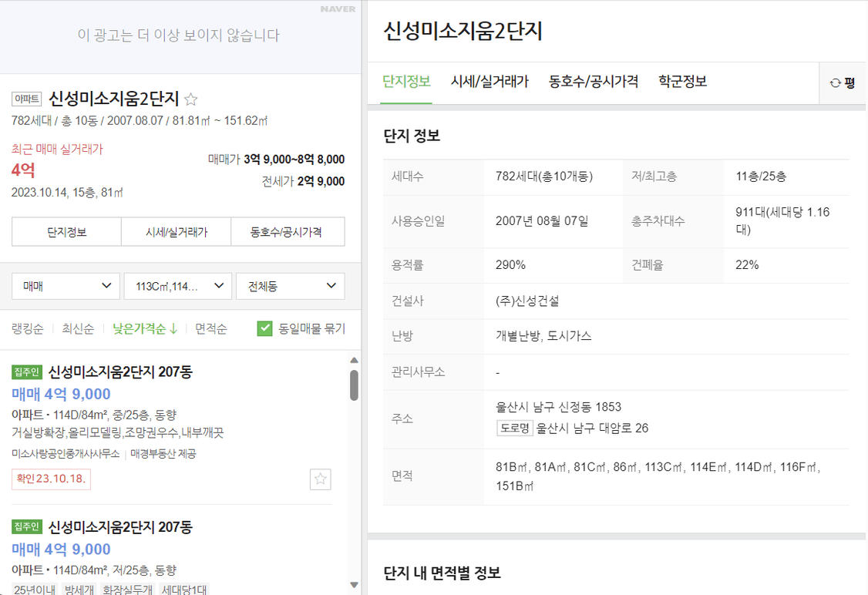Click the 집주인 badge on the 중/25층 listing
This screenshot has height=595, width=868.
click(26, 372)
